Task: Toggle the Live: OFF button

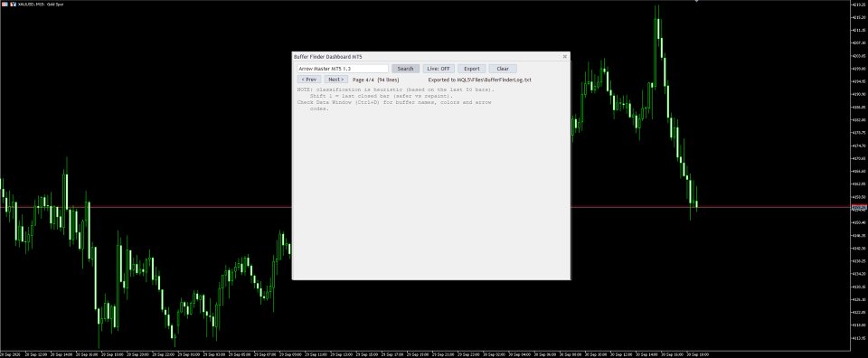Action: click(439, 69)
